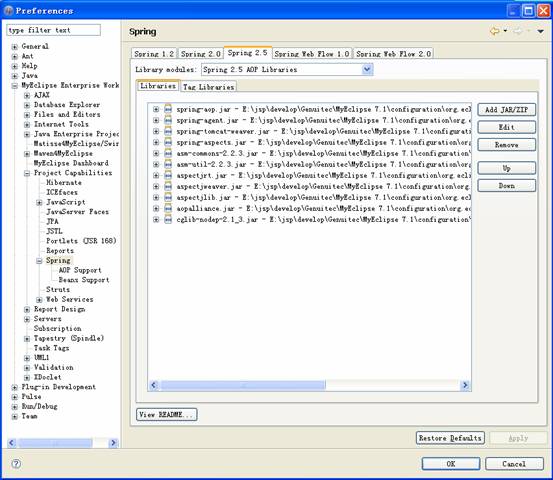This screenshot has width=553, height=480.
Task: Click the Restore Defaults button
Action: pos(450,438)
